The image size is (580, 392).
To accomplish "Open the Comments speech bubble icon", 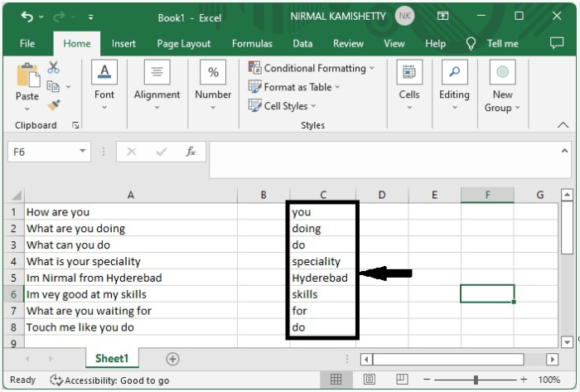I will 557,43.
